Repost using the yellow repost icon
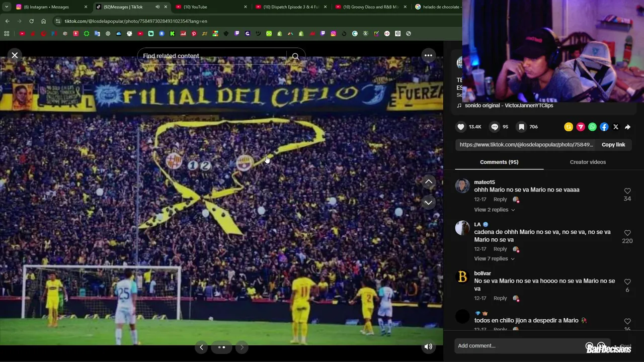Screen dimensions: 644x362 569,127
